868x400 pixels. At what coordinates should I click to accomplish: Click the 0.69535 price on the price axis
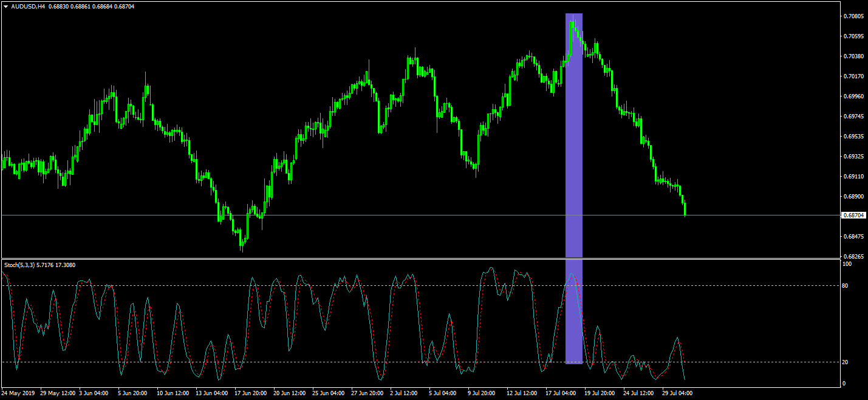pos(853,137)
